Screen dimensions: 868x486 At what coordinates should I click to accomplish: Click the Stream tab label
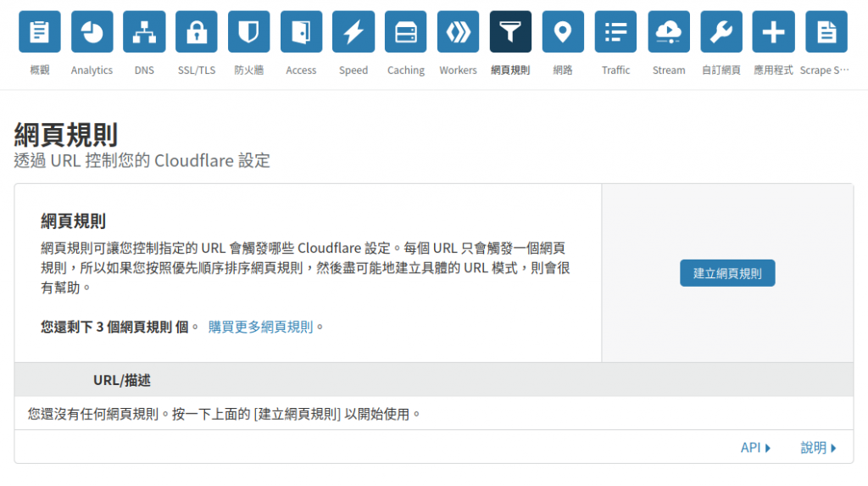coord(669,70)
